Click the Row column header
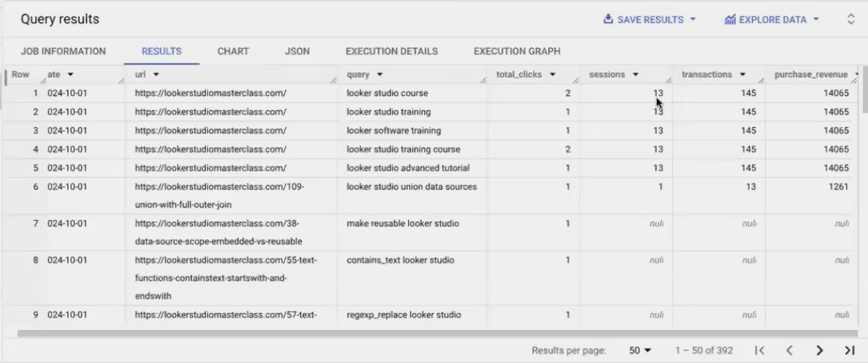 21,74
